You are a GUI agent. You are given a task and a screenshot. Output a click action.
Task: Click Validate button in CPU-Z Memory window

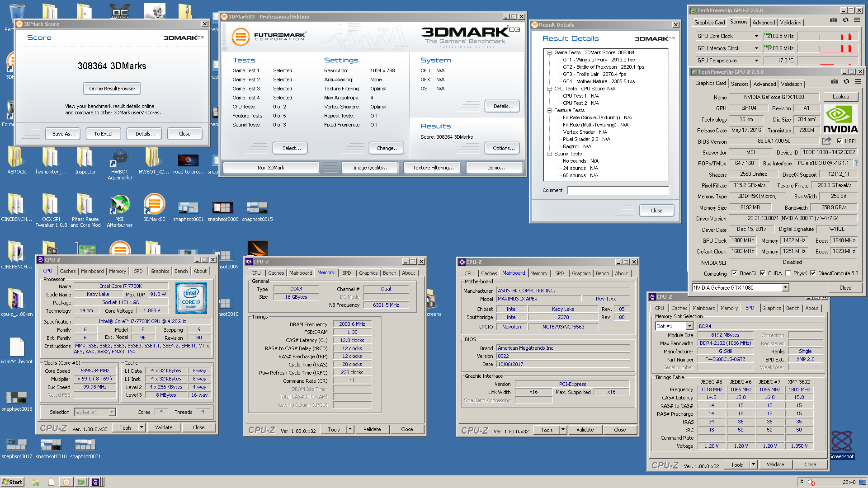click(x=372, y=429)
